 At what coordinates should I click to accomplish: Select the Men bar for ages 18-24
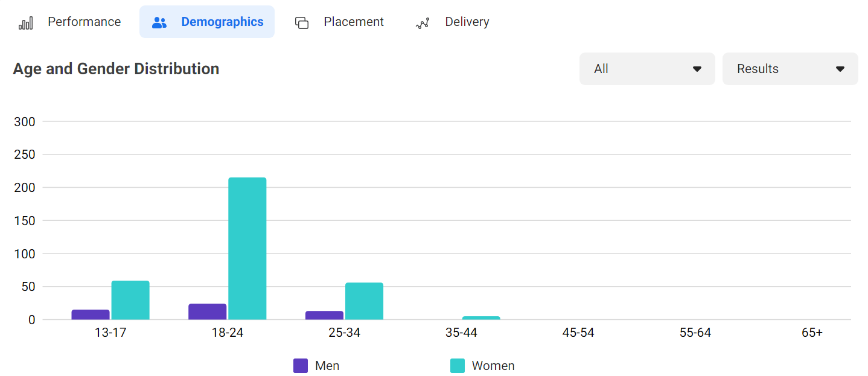point(208,312)
